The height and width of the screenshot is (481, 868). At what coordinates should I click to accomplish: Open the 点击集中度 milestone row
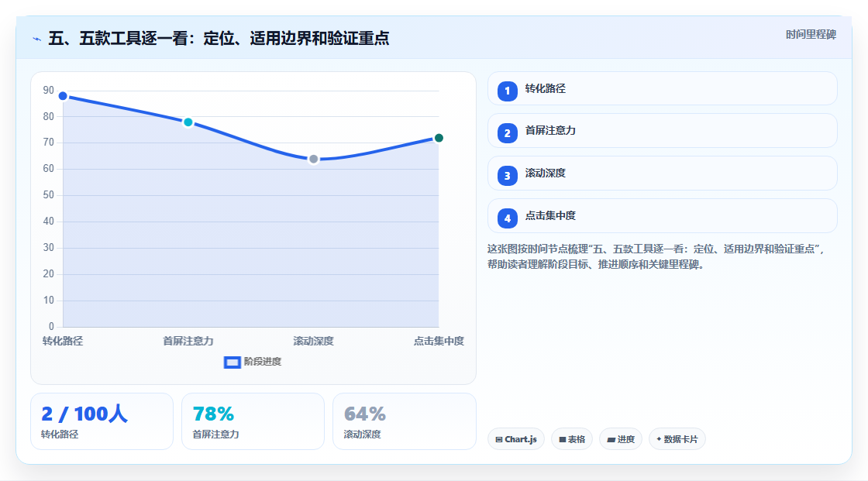click(x=662, y=216)
